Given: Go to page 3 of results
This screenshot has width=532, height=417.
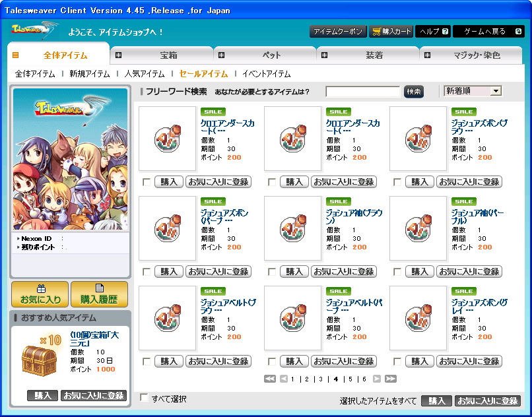Looking at the screenshot, I should coord(321,379).
